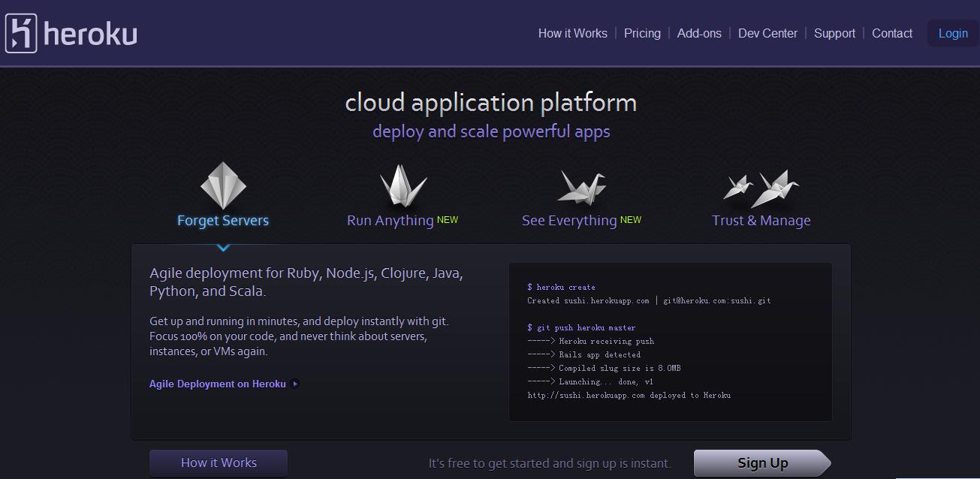
Task: Click 'It's free to get started' text
Action: [550, 463]
